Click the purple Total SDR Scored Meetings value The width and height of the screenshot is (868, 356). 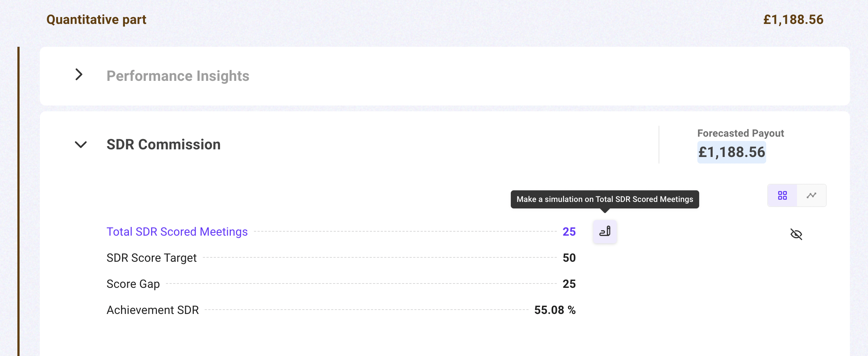569,232
